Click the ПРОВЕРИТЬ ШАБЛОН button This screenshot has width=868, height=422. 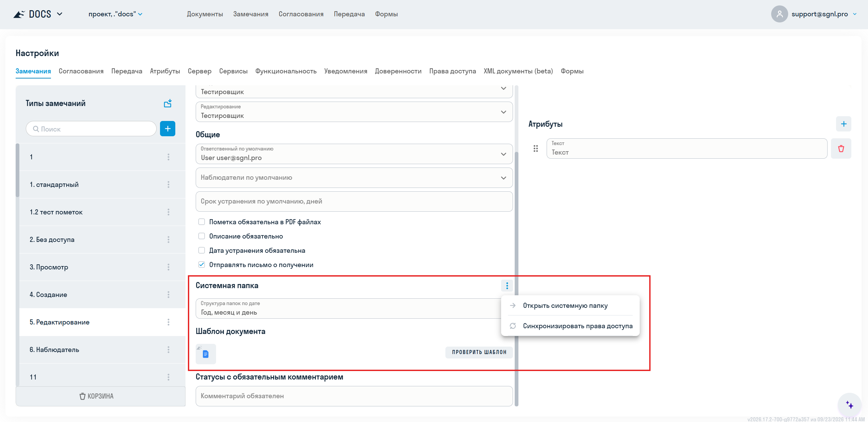(479, 352)
